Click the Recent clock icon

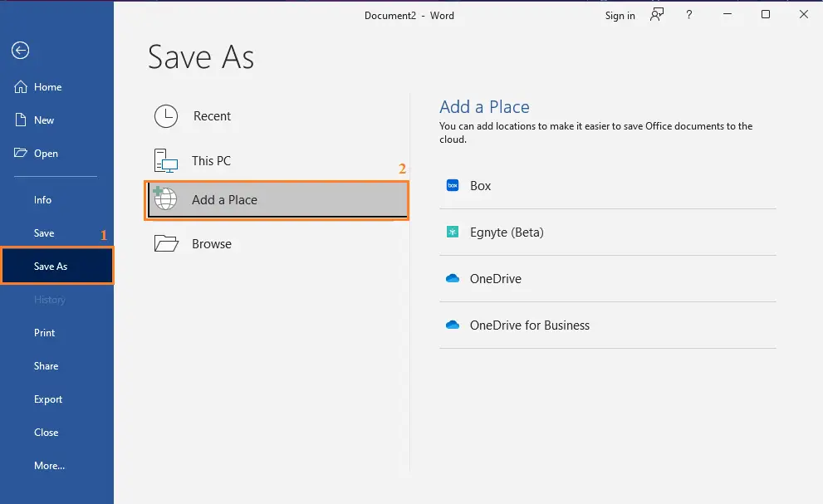(x=166, y=116)
